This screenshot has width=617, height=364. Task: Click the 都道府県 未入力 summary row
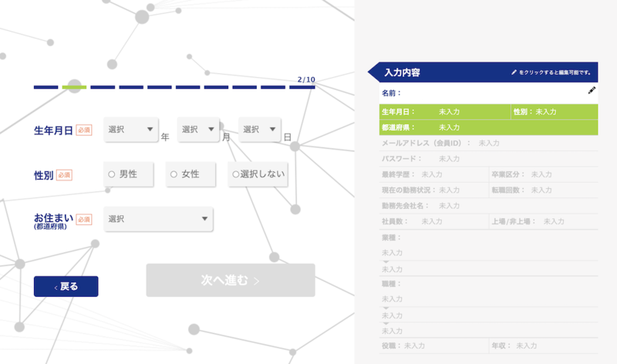[x=488, y=127]
